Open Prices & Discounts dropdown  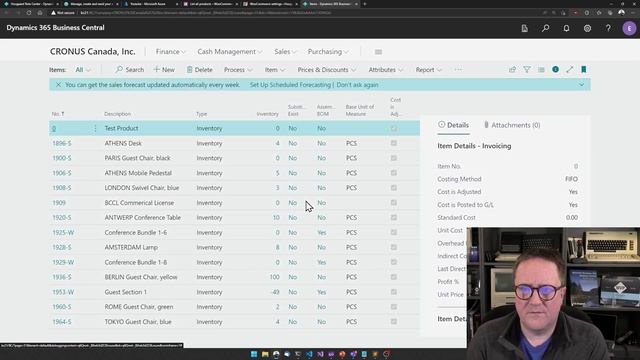tap(327, 70)
